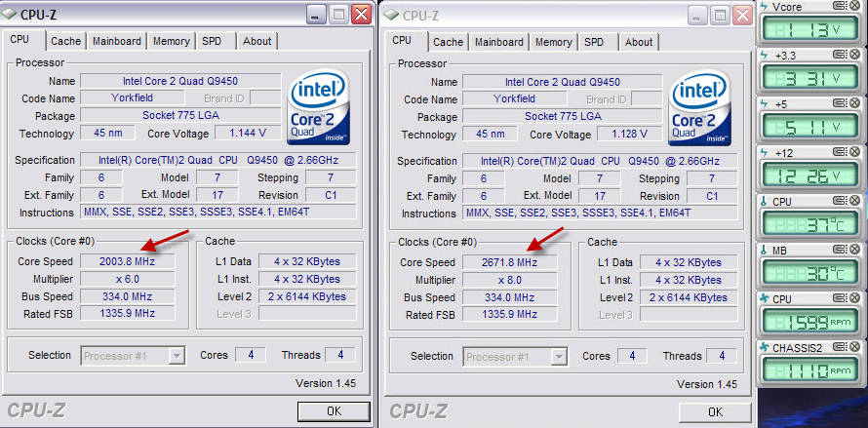Close the CPU temperature widget
This screenshot has height=428, width=868.
[854, 201]
